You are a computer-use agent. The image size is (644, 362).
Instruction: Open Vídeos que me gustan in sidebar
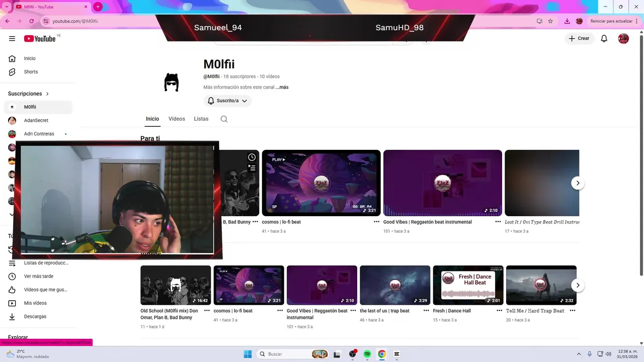pos(38,290)
